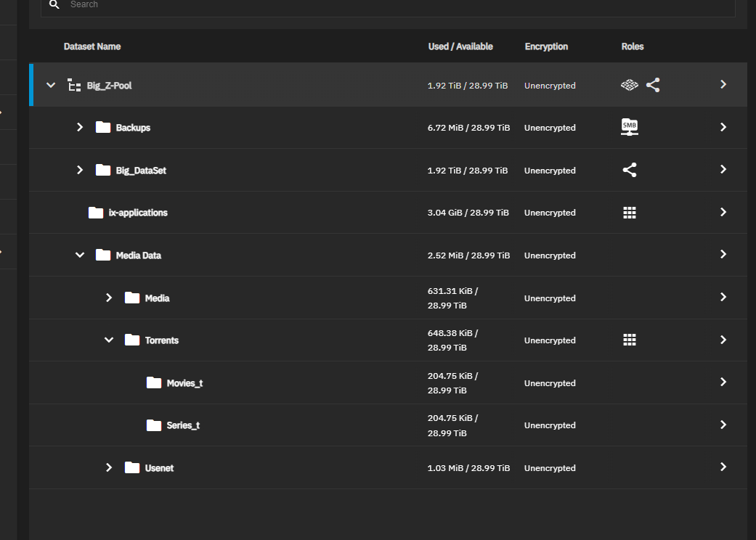Open details arrow for ix-applications
Image resolution: width=756 pixels, height=540 pixels.
(723, 212)
